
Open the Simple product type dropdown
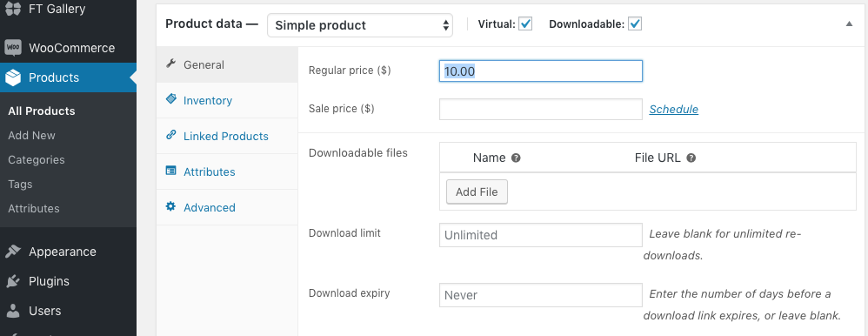click(x=360, y=25)
